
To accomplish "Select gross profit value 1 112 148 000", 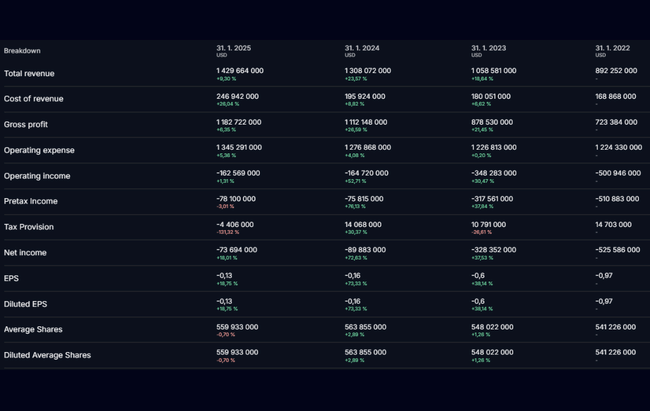I will point(366,122).
